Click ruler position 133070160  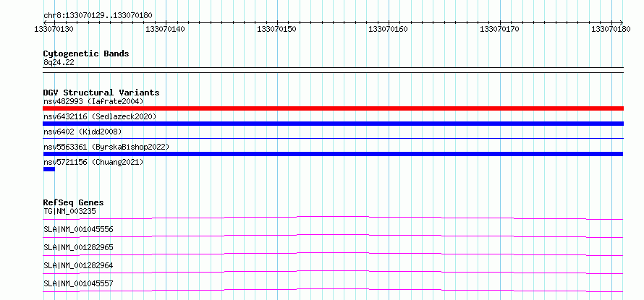389,29
